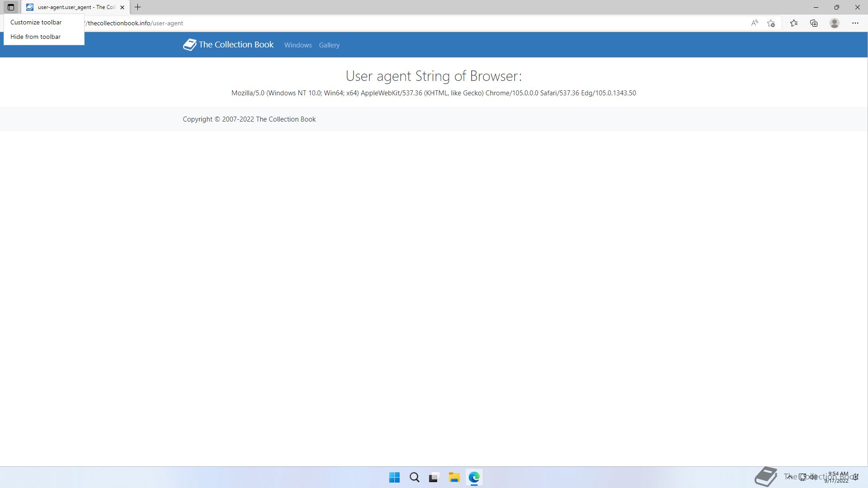Click the Mozilla/5.0 user agent string

pyautogui.click(x=434, y=93)
